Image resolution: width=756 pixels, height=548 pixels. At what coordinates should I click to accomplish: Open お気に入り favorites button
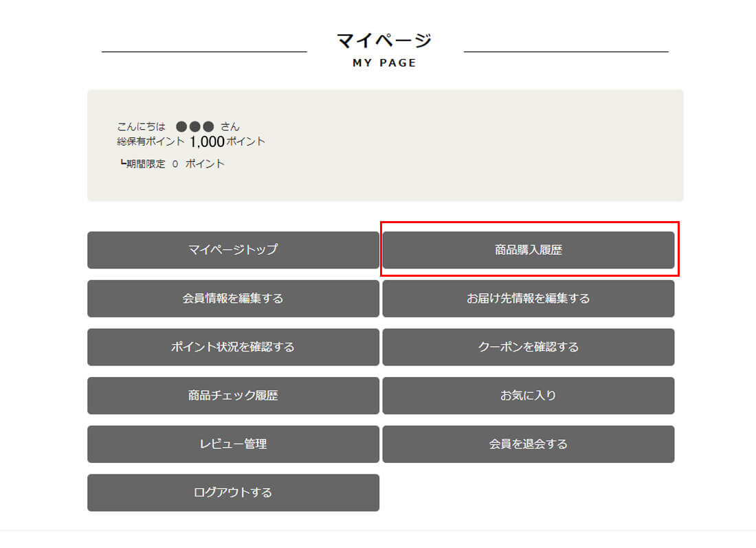point(529,396)
